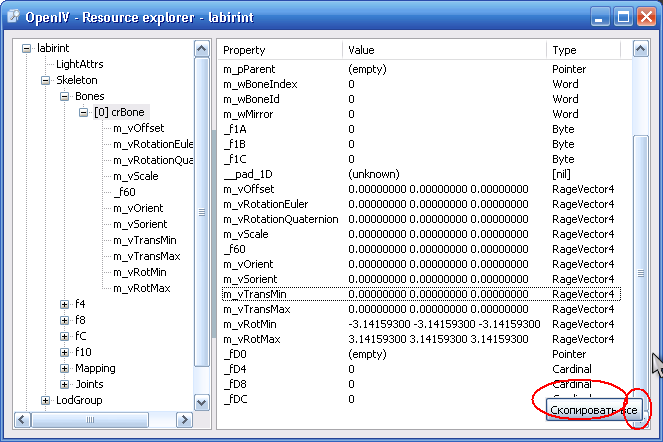Collapse the Skeleton tree node
Image resolution: width=663 pixels, height=442 pixels.
click(x=46, y=80)
